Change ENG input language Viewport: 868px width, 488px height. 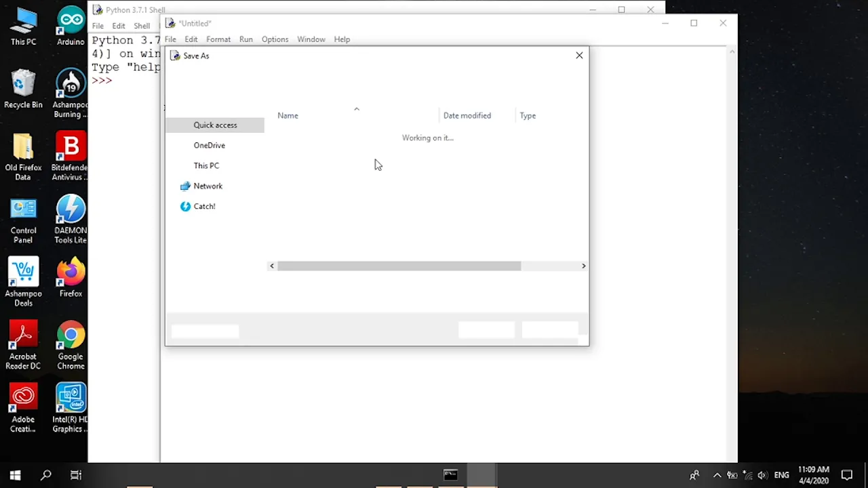pos(781,475)
